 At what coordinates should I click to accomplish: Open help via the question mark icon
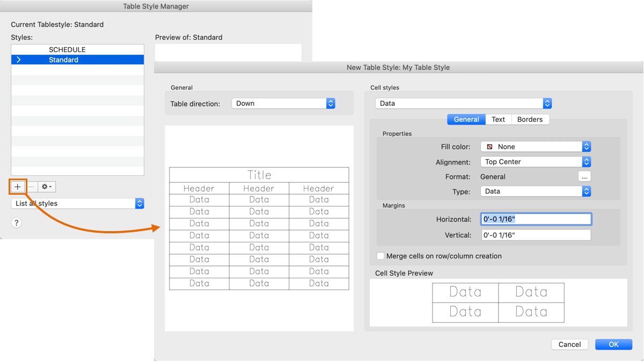16,223
